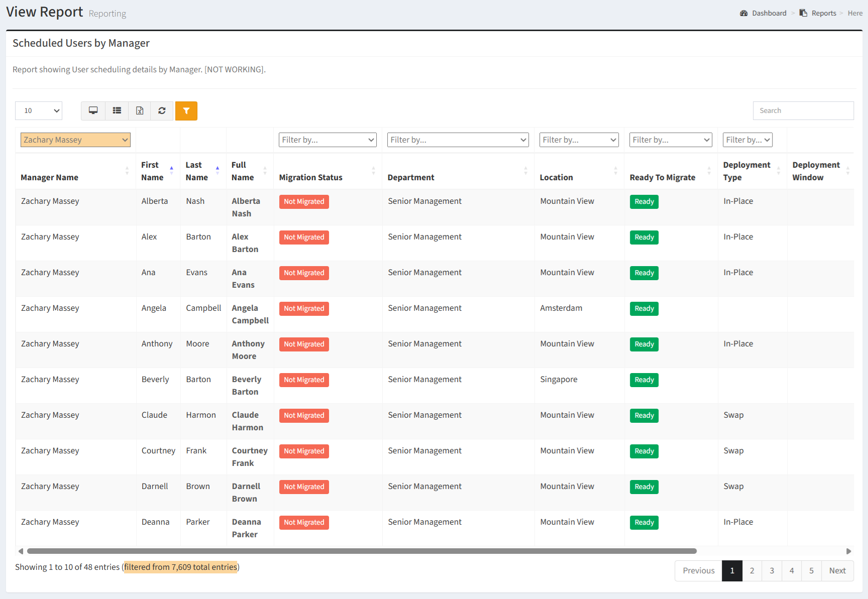868x599 pixels.
Task: Click the refresh arrows icon
Action: pos(162,110)
